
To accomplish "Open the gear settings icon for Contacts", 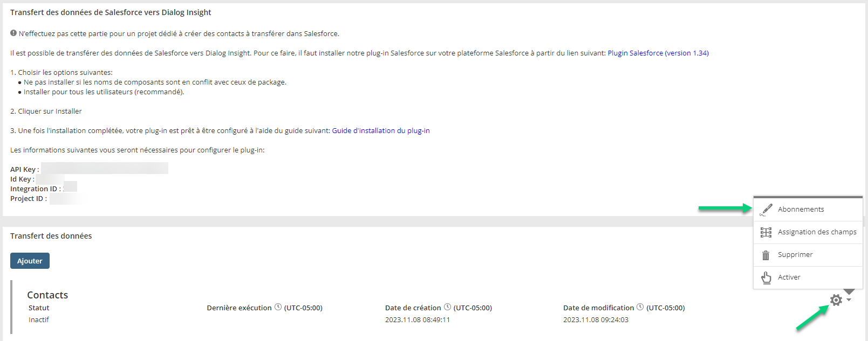I will click(836, 300).
